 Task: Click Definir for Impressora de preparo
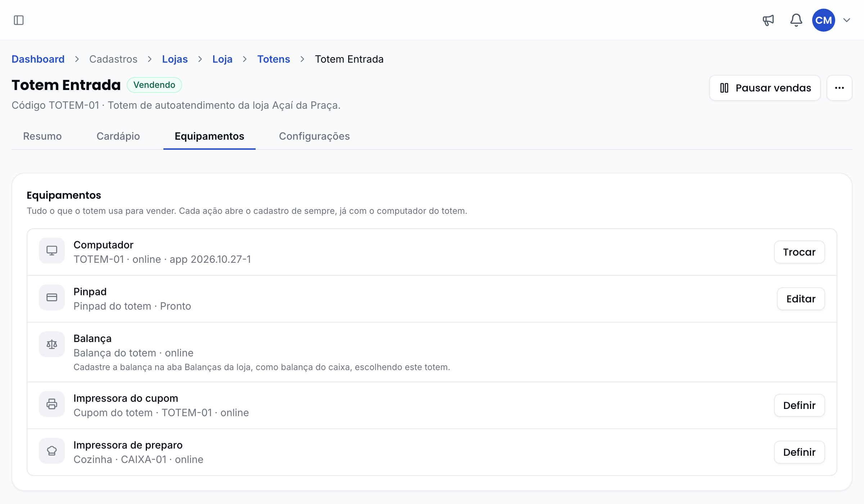(799, 452)
